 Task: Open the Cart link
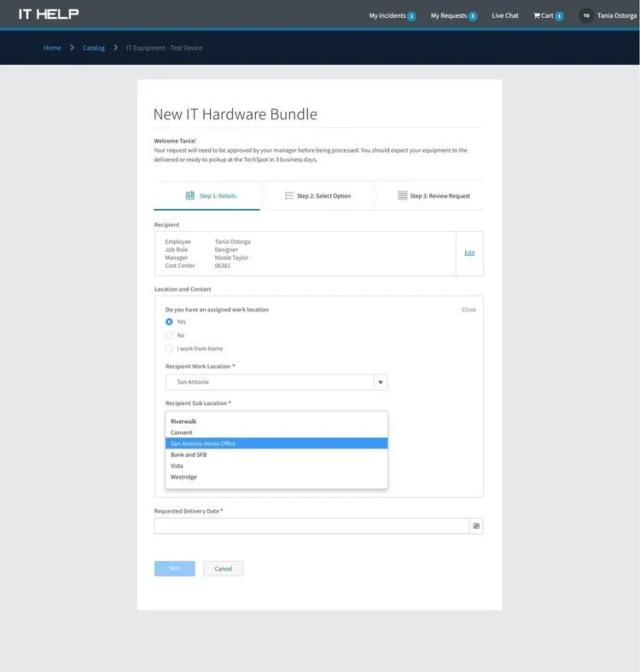tap(547, 16)
